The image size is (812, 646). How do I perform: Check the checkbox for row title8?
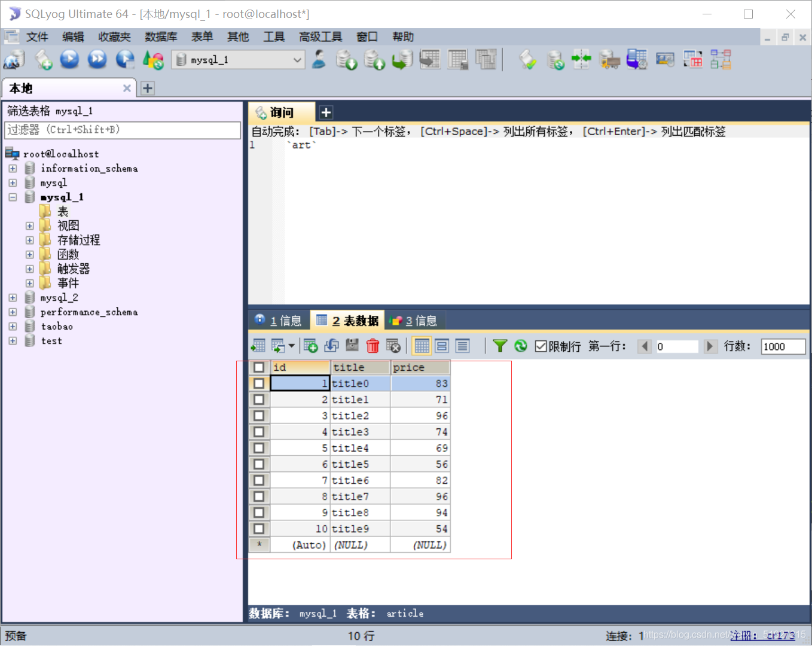(x=259, y=513)
